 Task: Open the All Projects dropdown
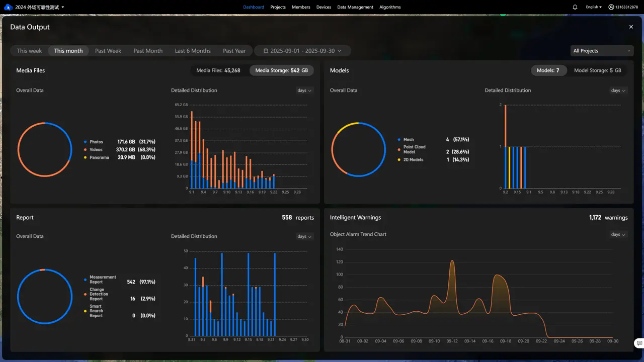601,51
